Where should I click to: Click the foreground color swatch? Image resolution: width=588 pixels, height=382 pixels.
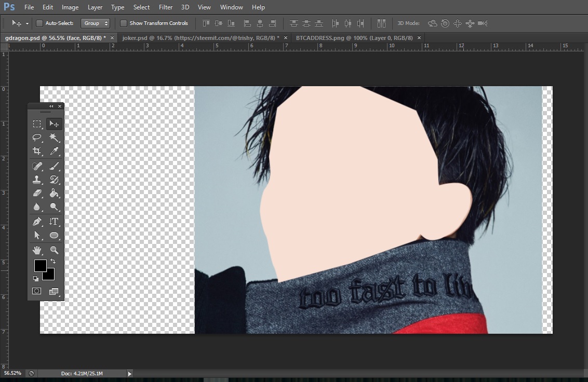pos(40,266)
